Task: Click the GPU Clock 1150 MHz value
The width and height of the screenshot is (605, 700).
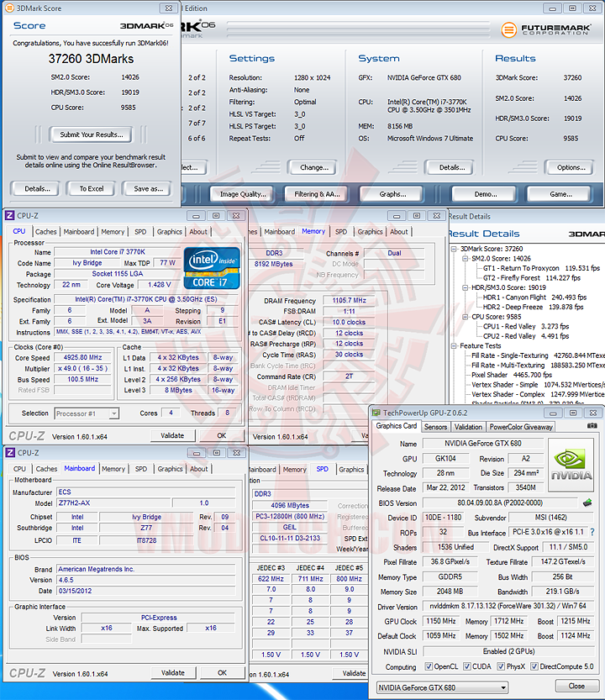Action: point(440,621)
